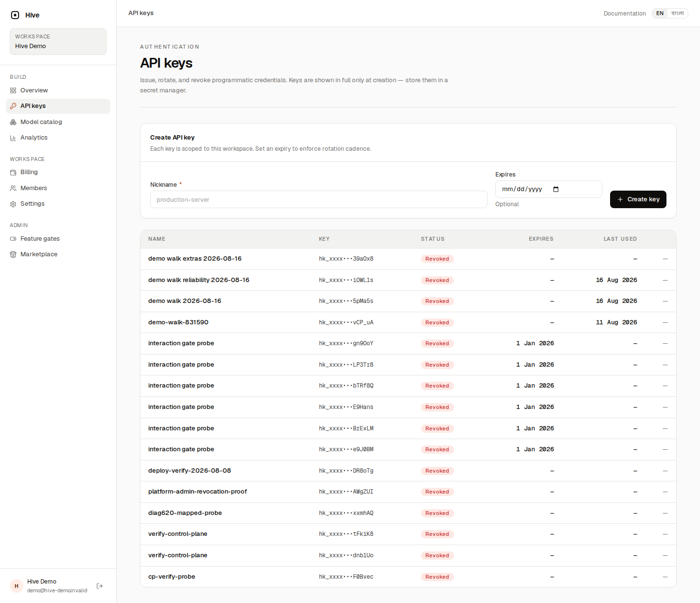Select row 'demo walk extras 2026-08-16'
This screenshot has height=603, width=700.
(408, 259)
